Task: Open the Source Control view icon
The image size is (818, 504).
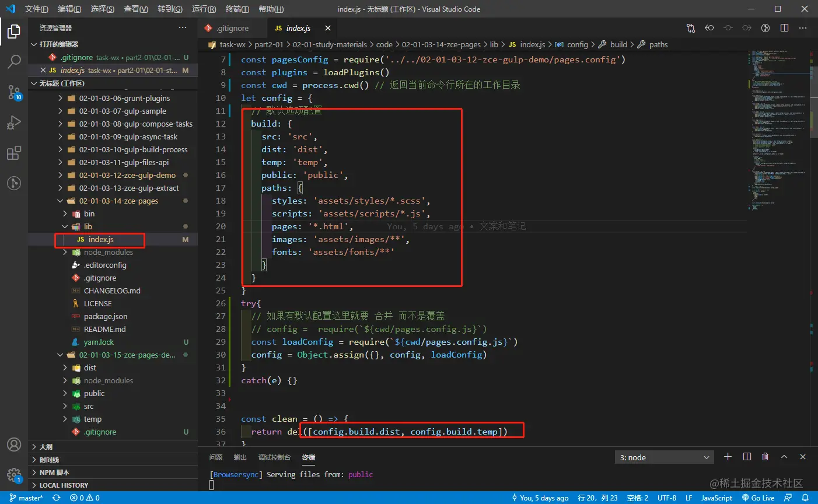Action: pos(14,92)
